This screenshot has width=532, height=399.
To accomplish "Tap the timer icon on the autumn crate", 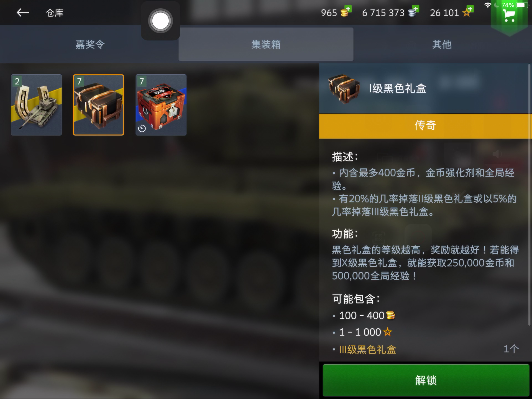I will tap(142, 128).
